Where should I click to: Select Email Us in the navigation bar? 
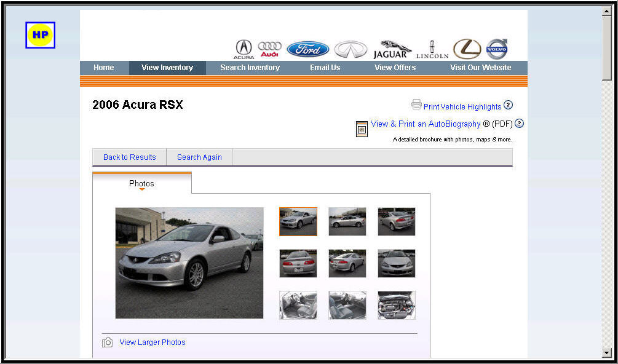click(325, 68)
